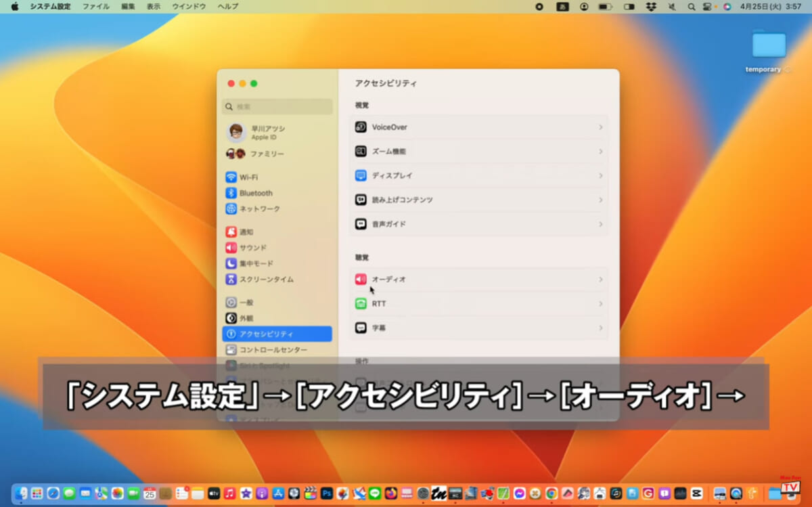
Task: Expand 字幕 row chevron
Action: point(600,328)
